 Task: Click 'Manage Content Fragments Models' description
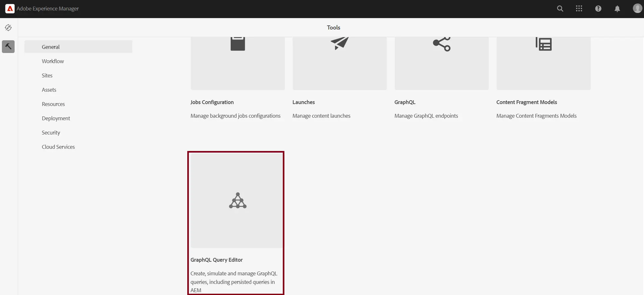(536, 116)
